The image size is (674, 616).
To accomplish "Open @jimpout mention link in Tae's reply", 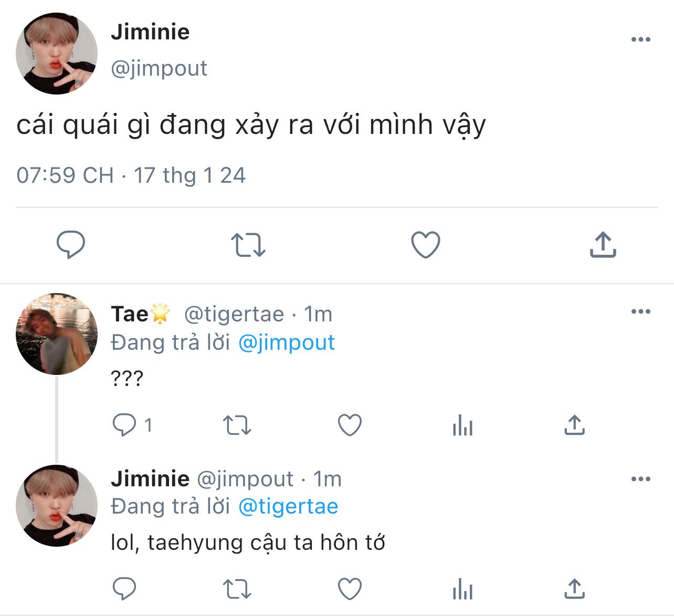I will tap(286, 342).
